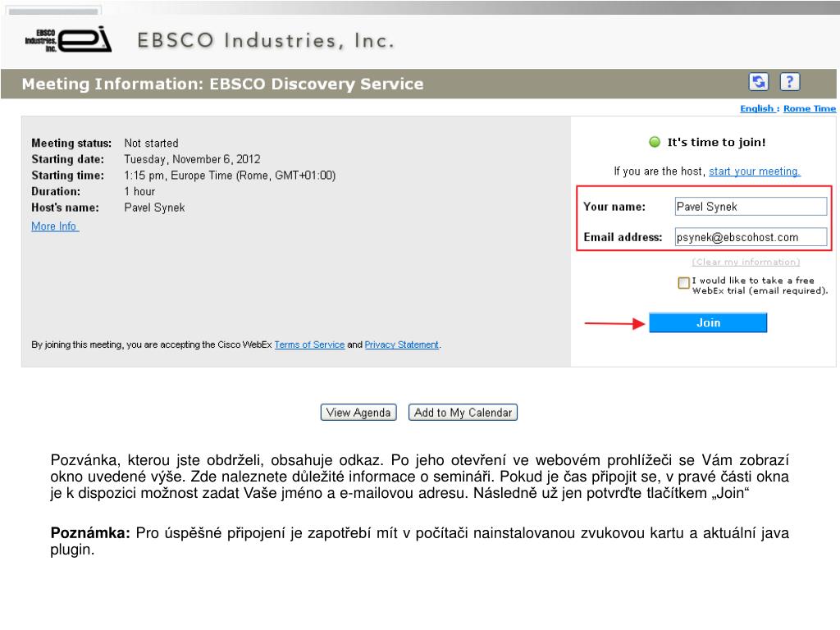Click 'Clear my information' link

746,262
